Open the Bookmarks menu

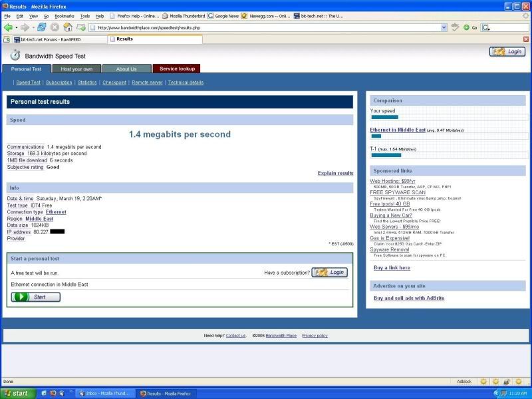tap(65, 16)
